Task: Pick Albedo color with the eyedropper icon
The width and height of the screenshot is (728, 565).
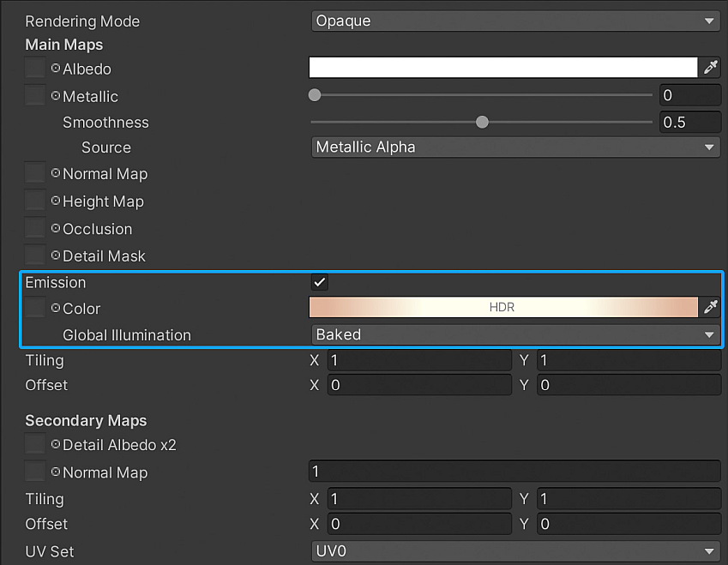Action: pos(713,67)
